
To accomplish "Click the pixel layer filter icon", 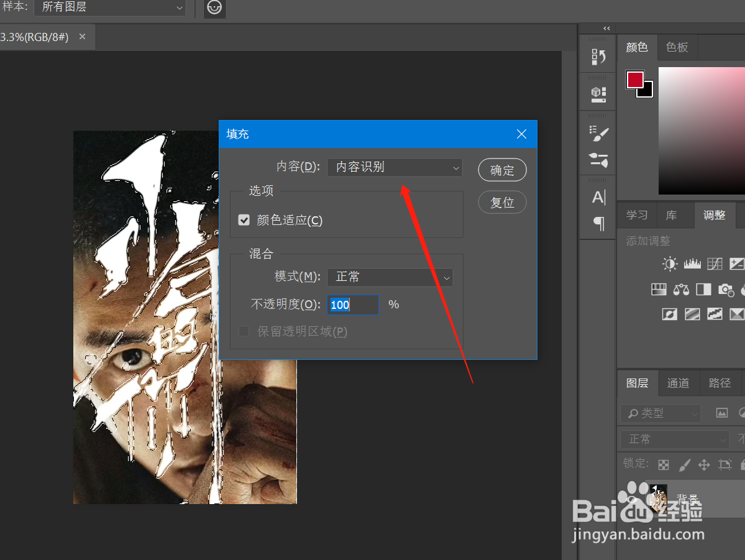I will [x=722, y=413].
